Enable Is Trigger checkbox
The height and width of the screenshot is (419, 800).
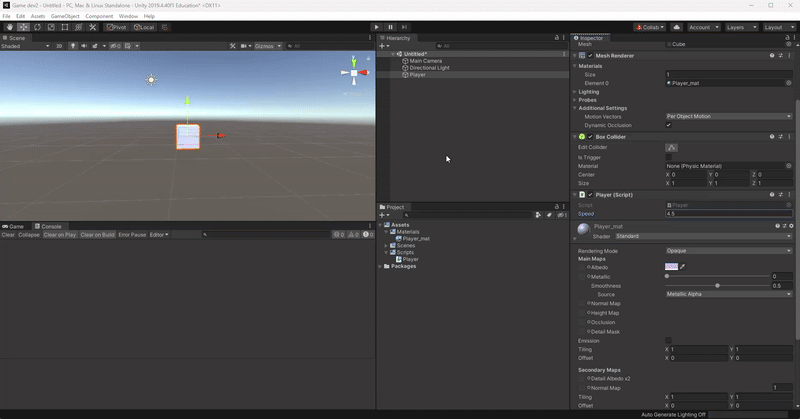(668, 157)
